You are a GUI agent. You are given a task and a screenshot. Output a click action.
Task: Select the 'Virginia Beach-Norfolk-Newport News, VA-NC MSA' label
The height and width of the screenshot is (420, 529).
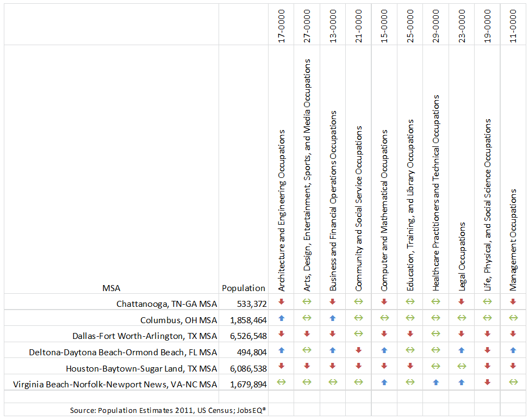tap(115, 384)
